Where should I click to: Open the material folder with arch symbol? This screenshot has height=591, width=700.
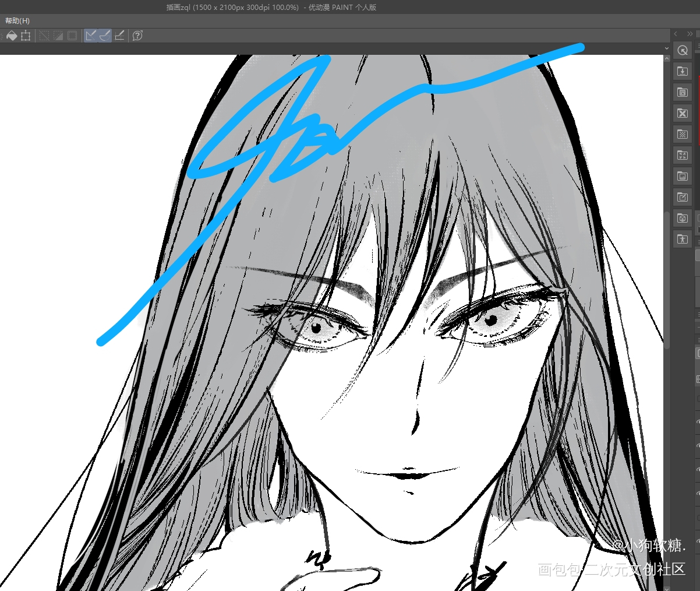pos(683,92)
